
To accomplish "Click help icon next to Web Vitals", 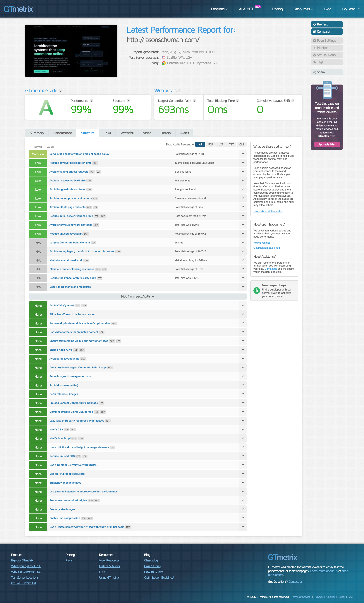I will [x=180, y=91].
